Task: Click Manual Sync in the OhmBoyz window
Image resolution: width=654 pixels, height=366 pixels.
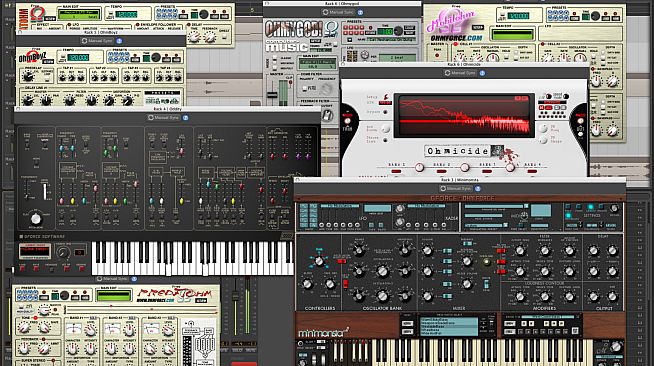Action: pos(97,41)
